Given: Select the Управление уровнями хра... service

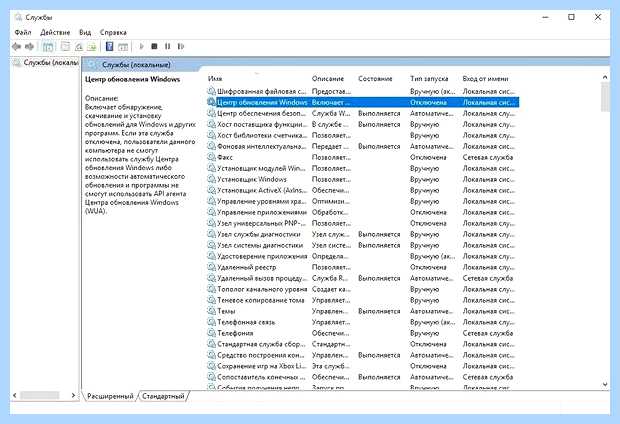Looking at the screenshot, I should tap(363, 201).
